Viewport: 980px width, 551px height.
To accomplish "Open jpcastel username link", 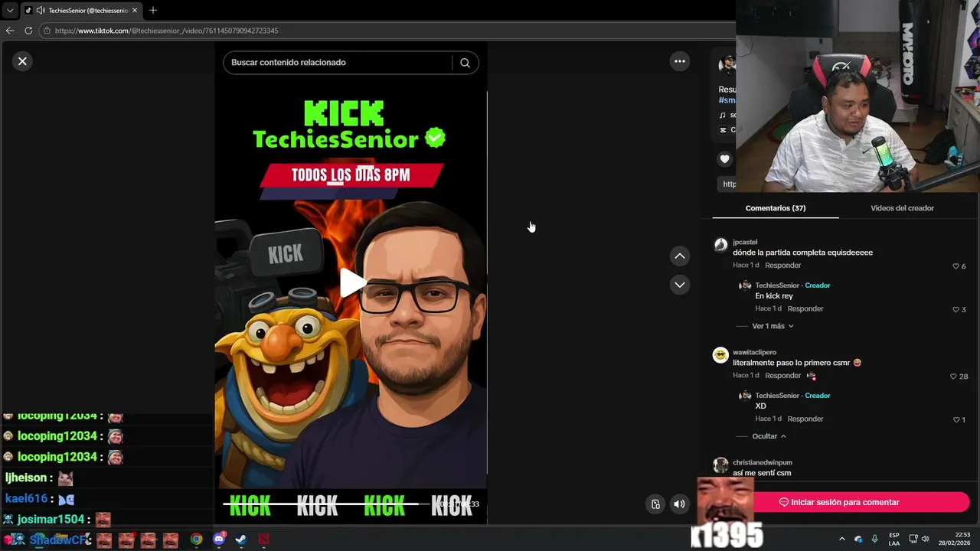I will point(745,242).
